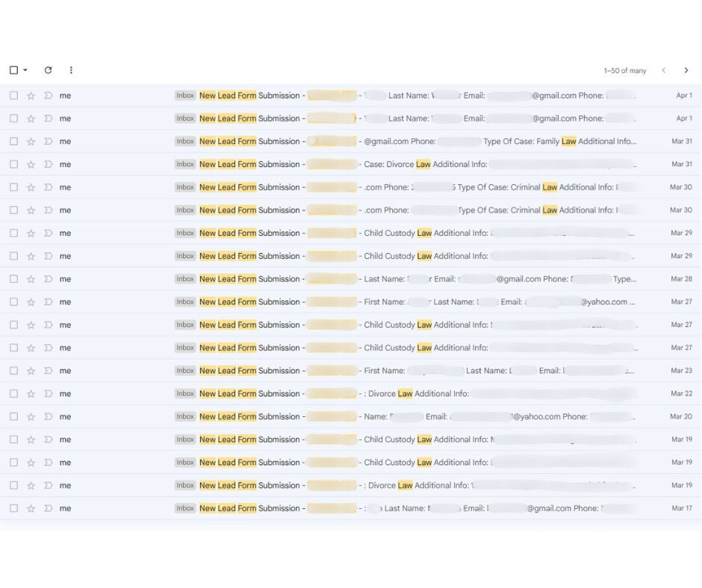Image resolution: width=702 pixels, height=588 pixels.
Task: Mark the Mar 17 email as important
Action: (x=49, y=508)
